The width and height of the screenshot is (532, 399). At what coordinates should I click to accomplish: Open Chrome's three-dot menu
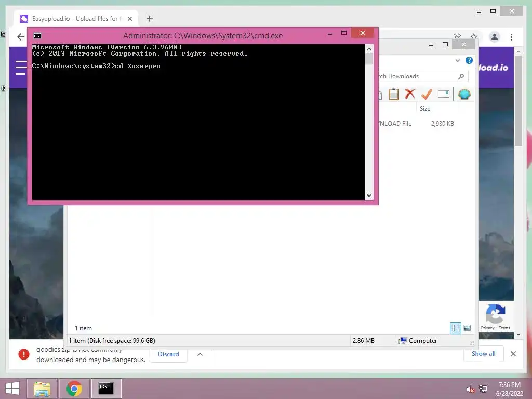point(511,37)
